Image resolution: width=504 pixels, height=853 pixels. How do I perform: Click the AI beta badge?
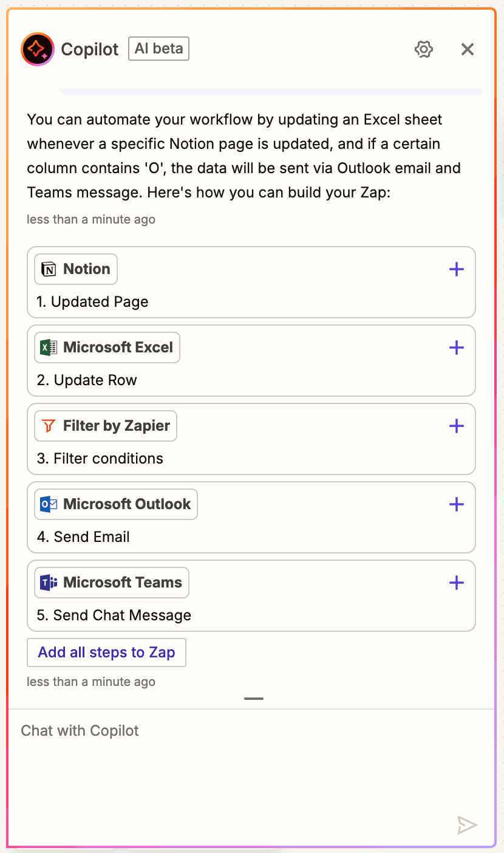pyautogui.click(x=158, y=49)
